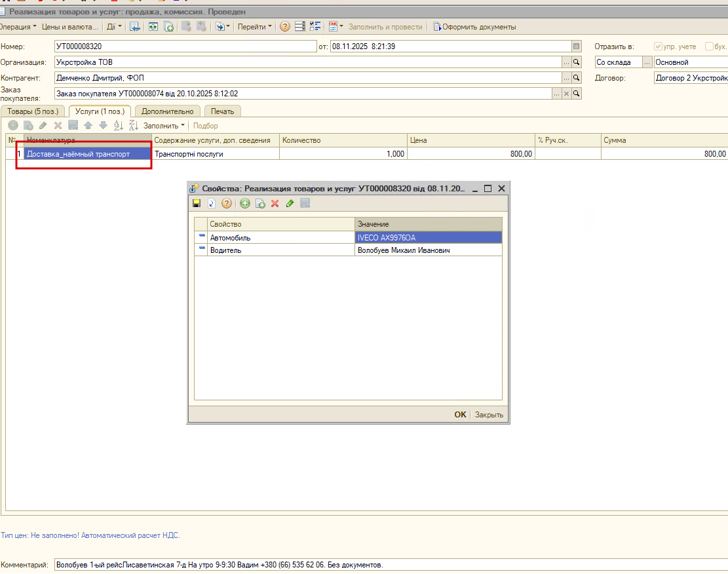Toggle the бух. checkbox

click(709, 46)
